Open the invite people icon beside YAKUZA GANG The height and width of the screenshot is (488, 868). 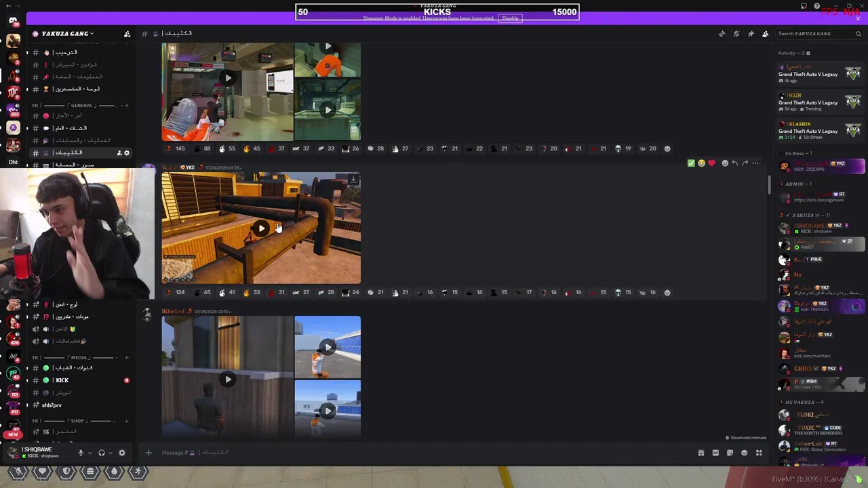[127, 34]
